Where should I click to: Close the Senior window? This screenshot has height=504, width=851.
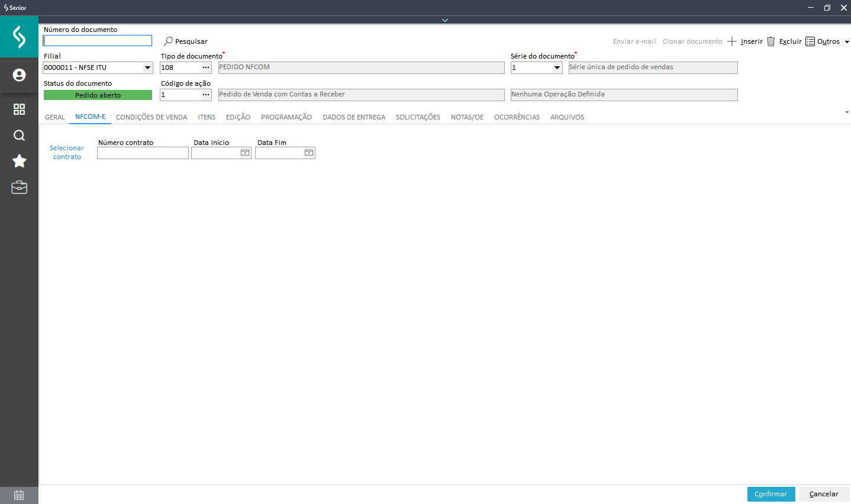coord(844,8)
